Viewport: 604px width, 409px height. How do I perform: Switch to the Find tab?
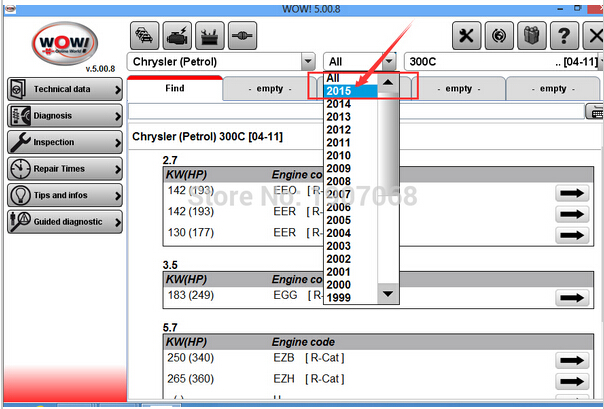175,88
